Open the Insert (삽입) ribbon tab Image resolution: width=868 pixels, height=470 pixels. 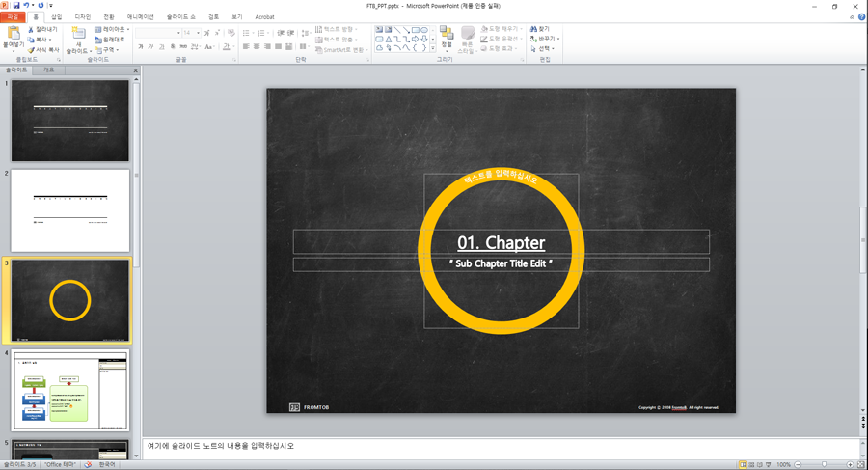click(x=57, y=17)
